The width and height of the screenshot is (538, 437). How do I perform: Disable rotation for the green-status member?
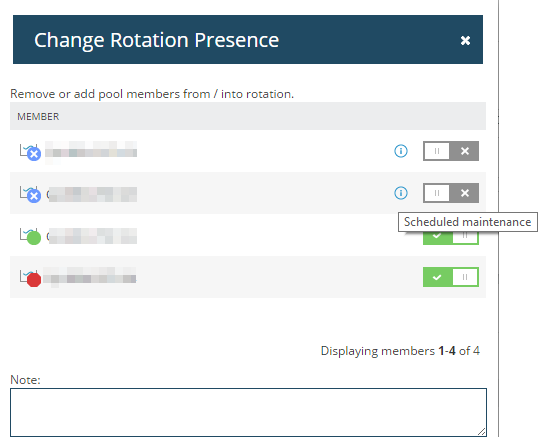(x=451, y=238)
